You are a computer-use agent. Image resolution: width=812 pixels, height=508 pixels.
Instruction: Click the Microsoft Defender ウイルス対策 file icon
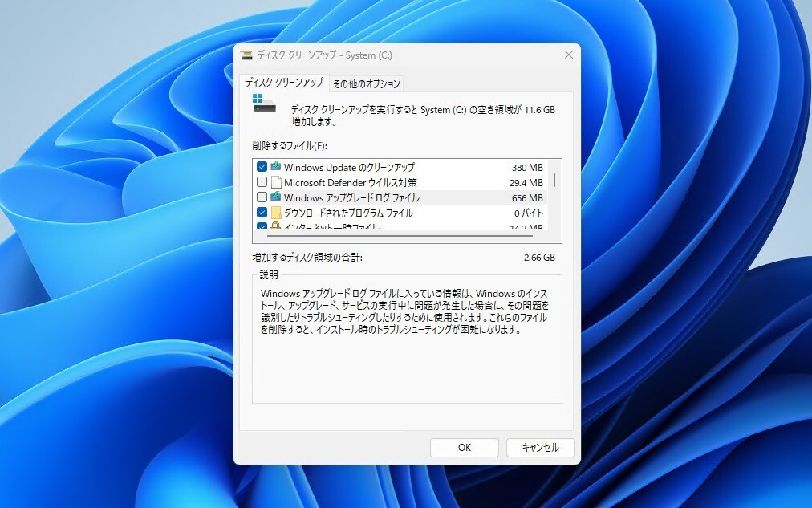tap(276, 182)
